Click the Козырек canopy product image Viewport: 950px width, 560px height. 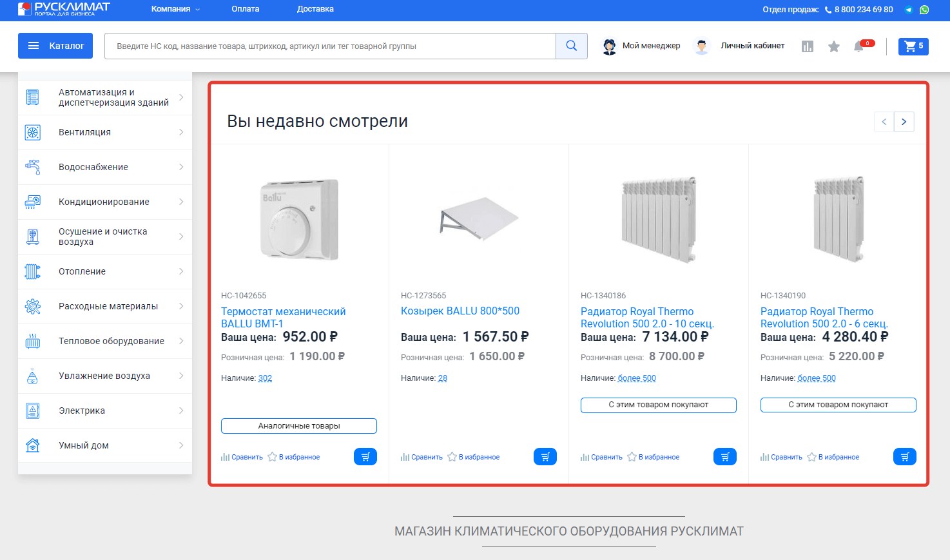point(479,218)
